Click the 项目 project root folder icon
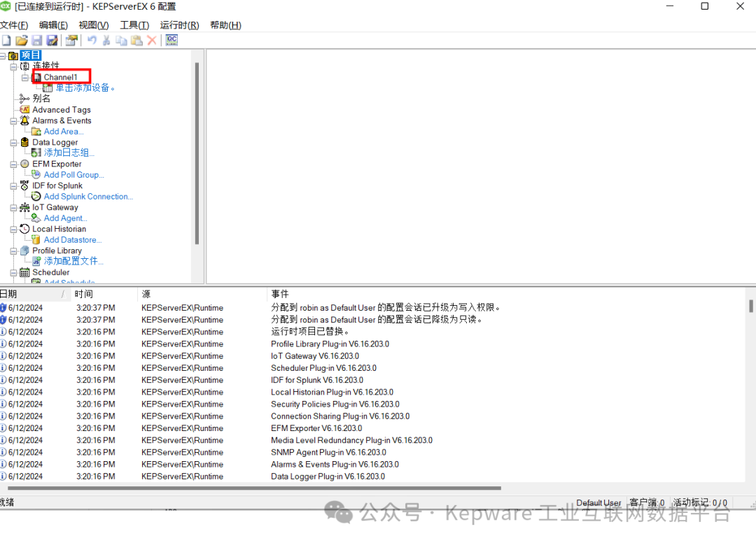The width and height of the screenshot is (756, 543). click(x=13, y=55)
